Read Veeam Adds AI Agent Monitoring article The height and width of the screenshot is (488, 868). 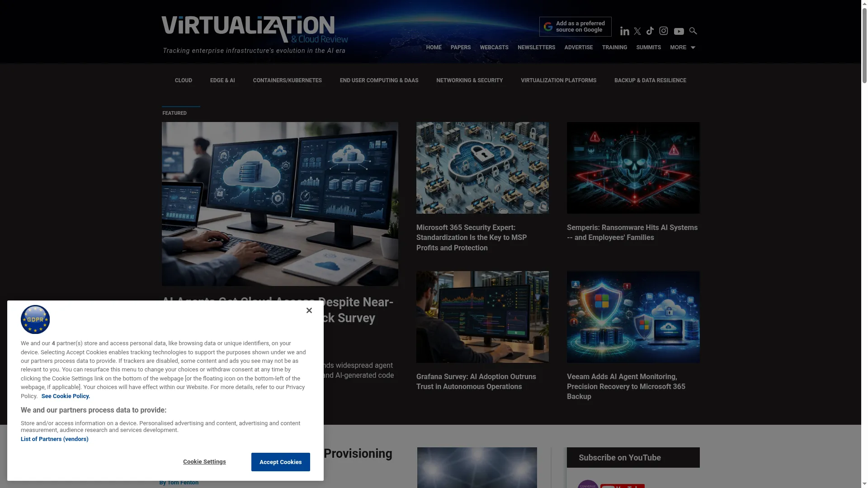coord(626,387)
